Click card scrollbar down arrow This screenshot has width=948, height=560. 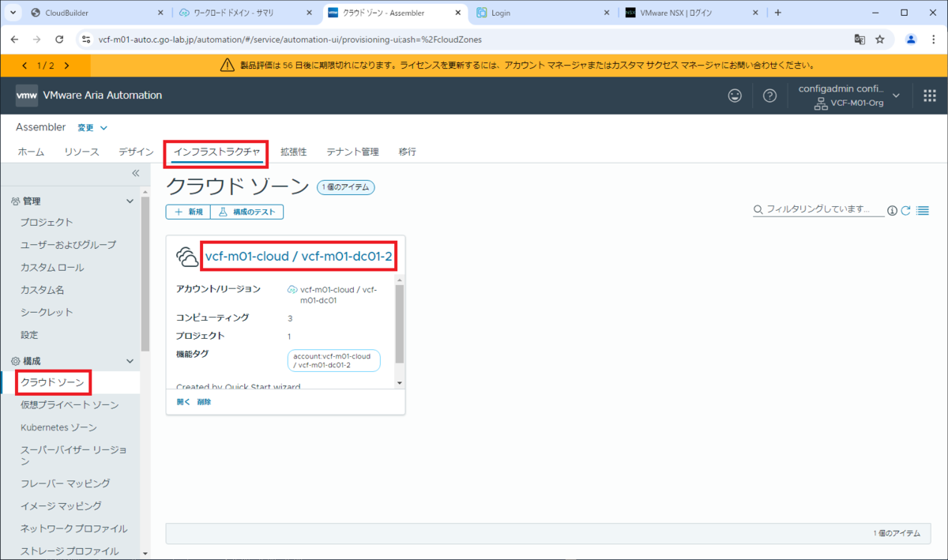click(399, 383)
